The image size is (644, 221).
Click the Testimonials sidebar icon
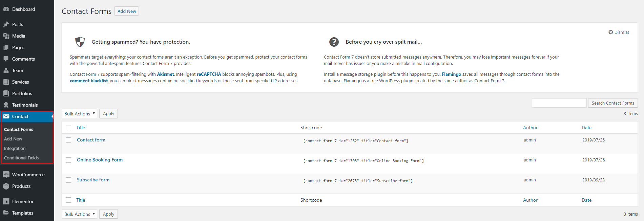click(6, 105)
